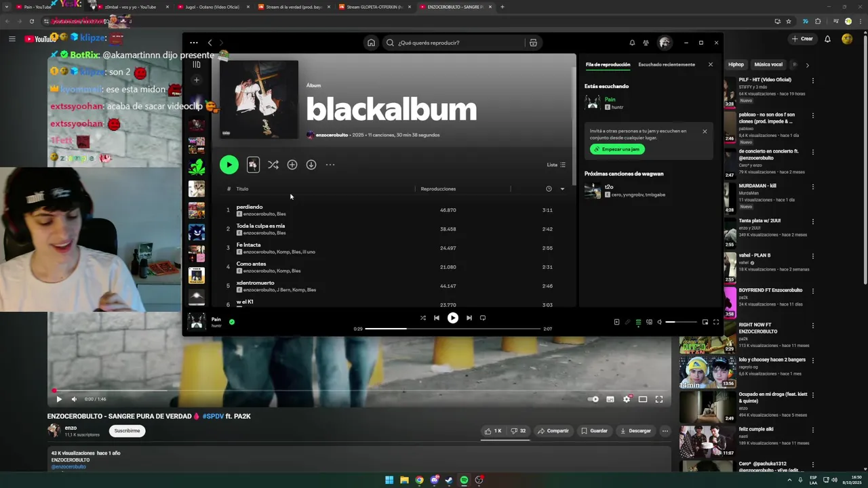Open YouTube player settings gear

[x=627, y=399]
